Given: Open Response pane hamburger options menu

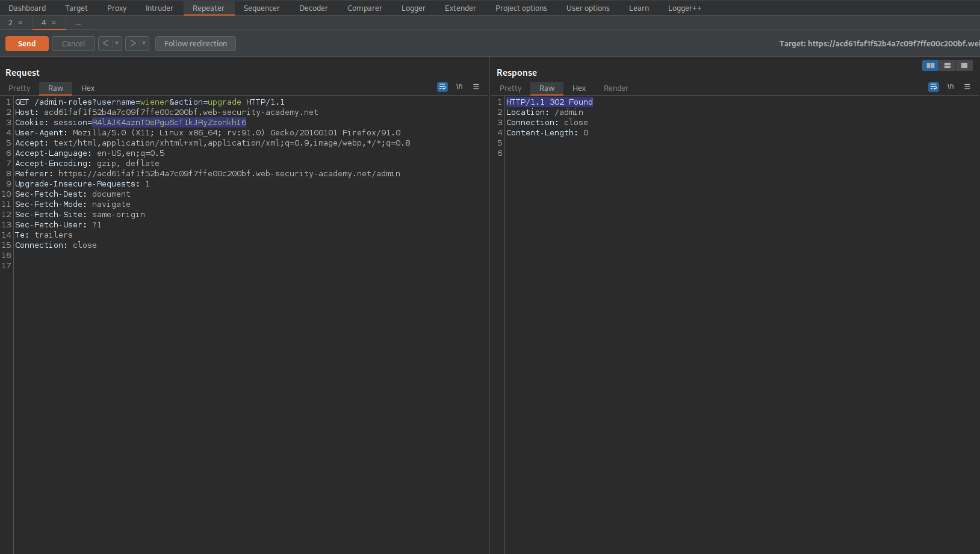Looking at the screenshot, I should (967, 87).
